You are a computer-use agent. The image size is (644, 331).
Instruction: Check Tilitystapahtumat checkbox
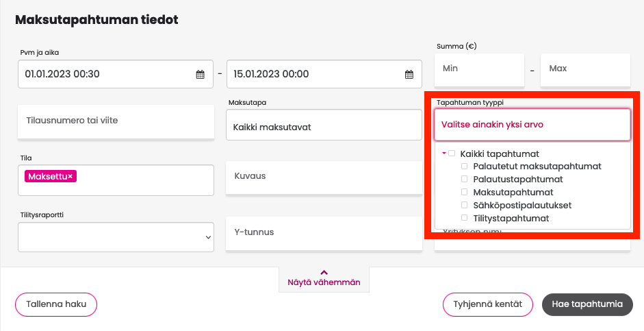464,217
